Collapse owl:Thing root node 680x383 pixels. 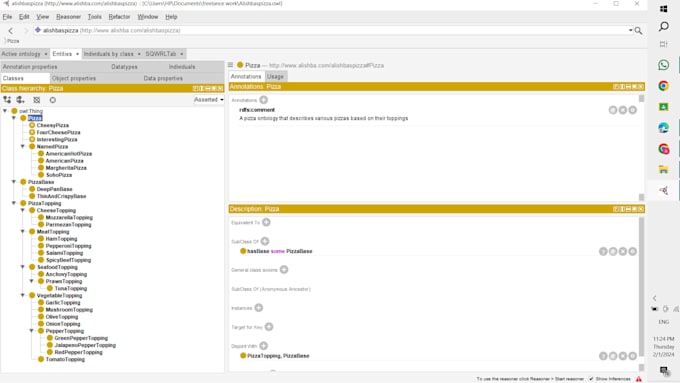pyautogui.click(x=5, y=111)
